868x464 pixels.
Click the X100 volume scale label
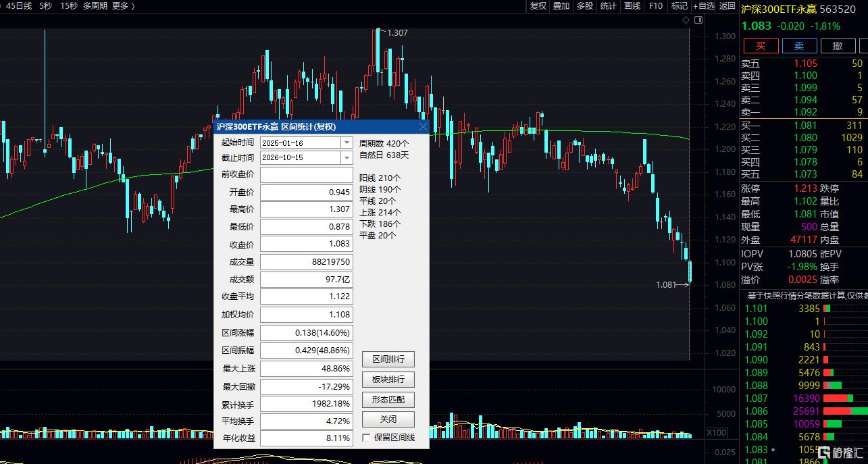(716, 433)
